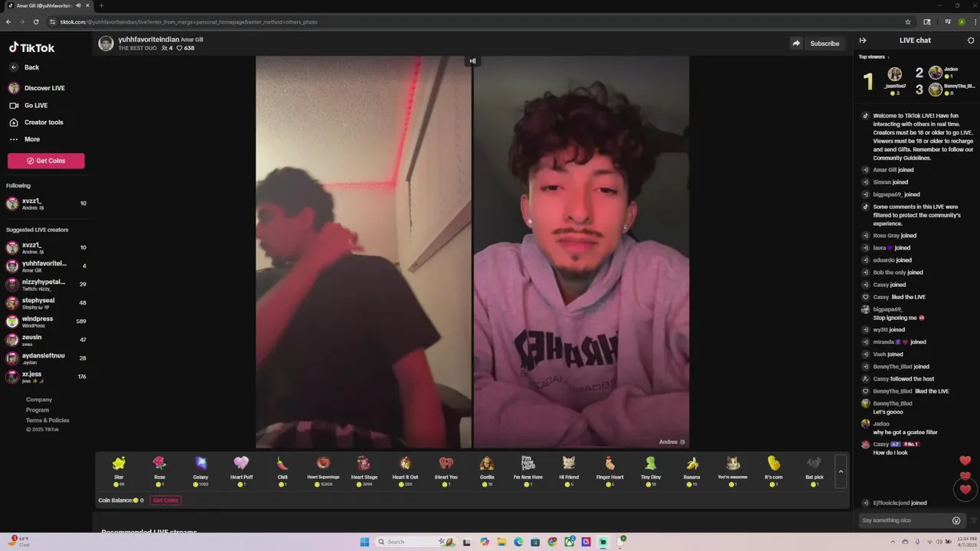Open stephyseal suggested creator
980x551 pixels.
coord(46,303)
